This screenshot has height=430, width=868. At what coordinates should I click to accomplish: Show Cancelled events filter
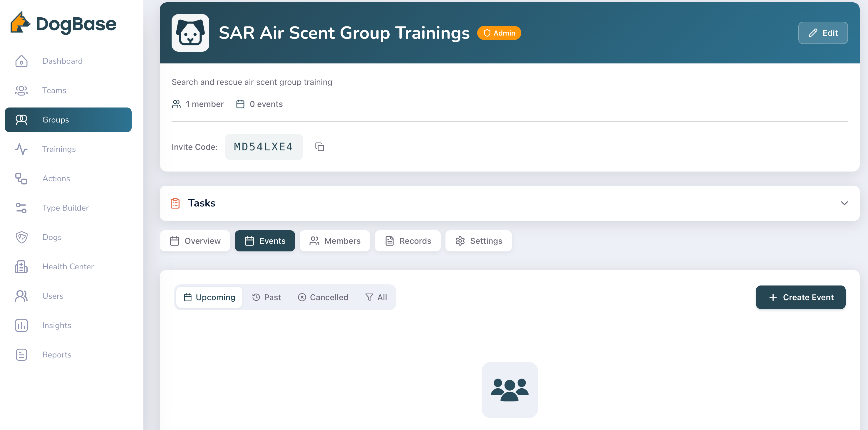323,297
